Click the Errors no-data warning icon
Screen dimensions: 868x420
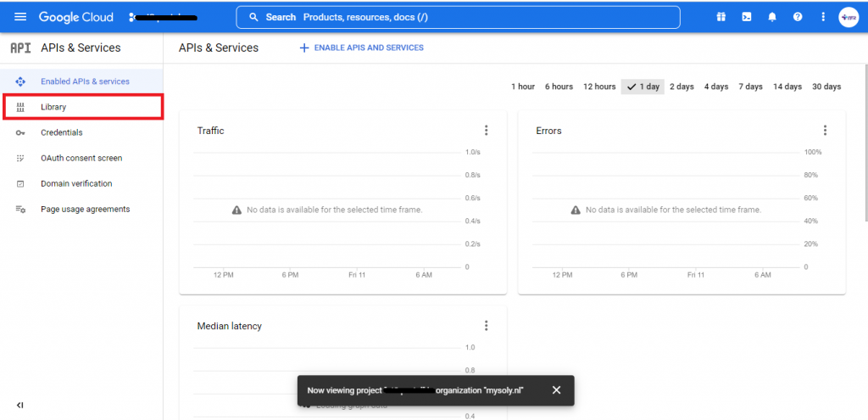(x=576, y=210)
